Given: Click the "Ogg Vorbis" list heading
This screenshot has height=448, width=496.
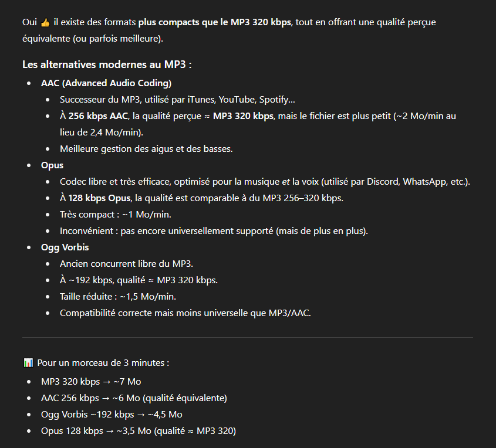Looking at the screenshot, I should 65,247.
